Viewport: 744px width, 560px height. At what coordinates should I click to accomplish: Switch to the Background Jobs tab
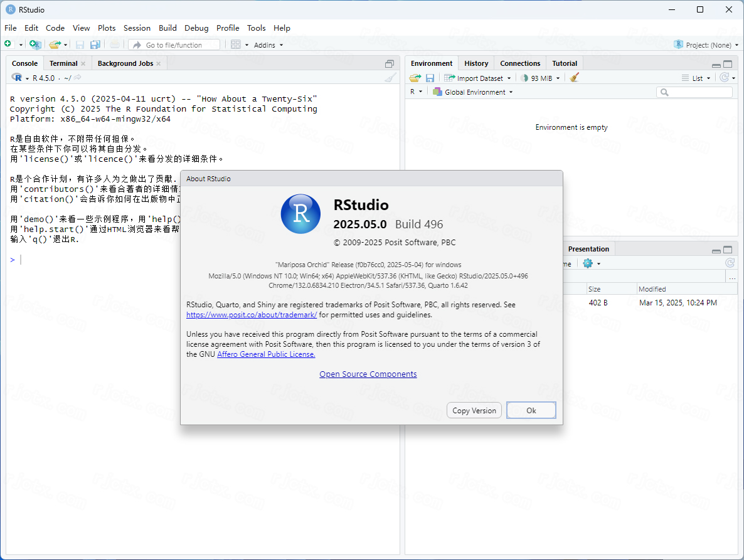coord(125,63)
